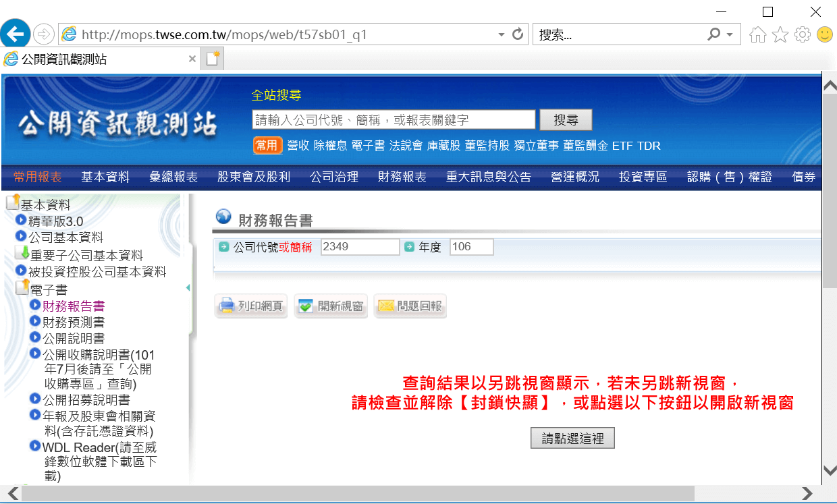Click the 請點選這裡 button
The width and height of the screenshot is (837, 504).
coord(572,439)
